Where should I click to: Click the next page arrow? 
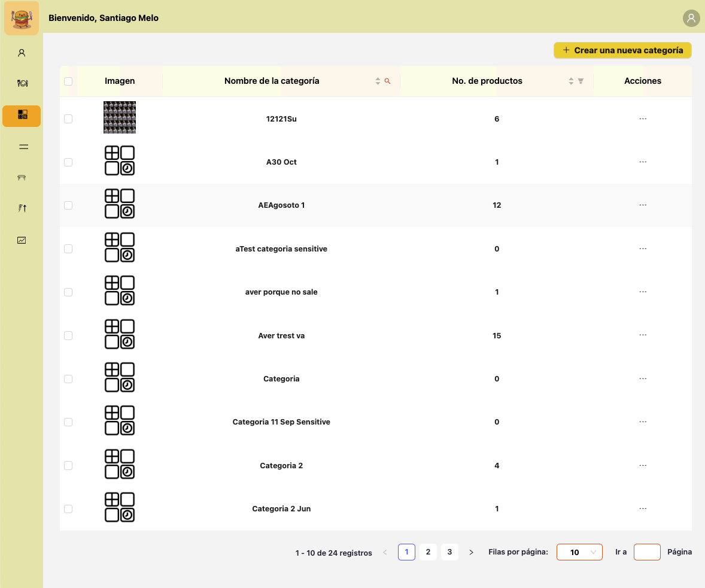tap(471, 552)
